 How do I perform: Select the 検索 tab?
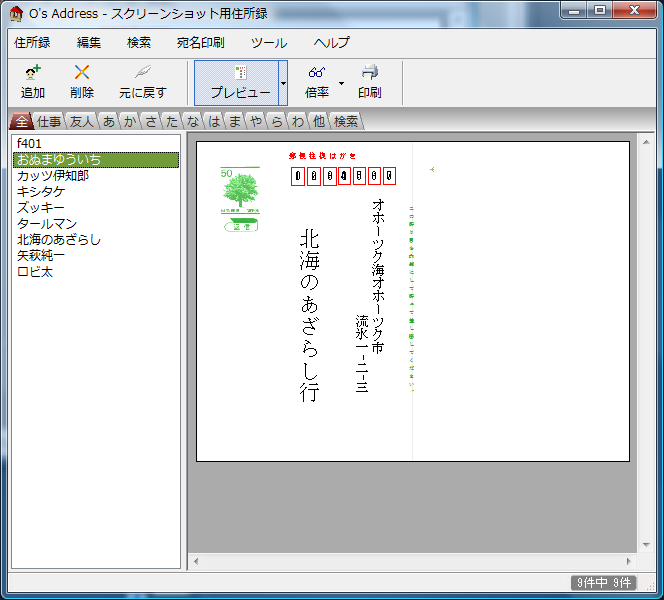pos(346,121)
